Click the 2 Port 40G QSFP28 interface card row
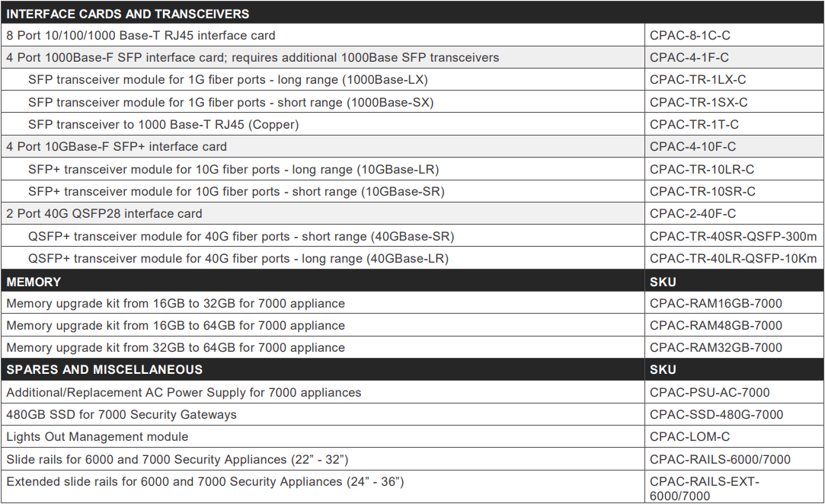 412,214
